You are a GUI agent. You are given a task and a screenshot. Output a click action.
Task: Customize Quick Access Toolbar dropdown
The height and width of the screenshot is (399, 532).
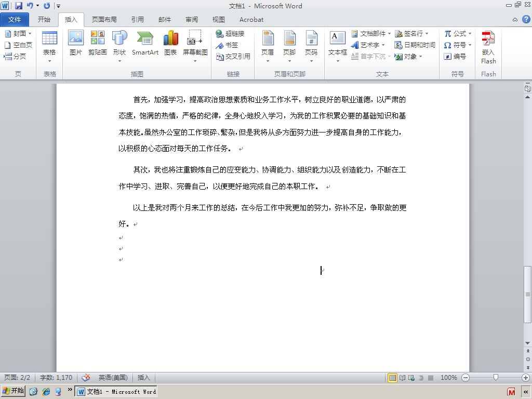[x=58, y=6]
